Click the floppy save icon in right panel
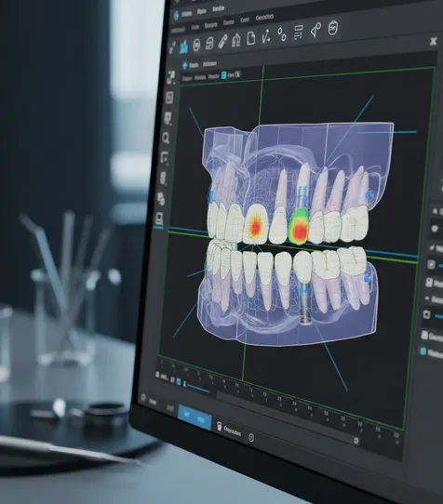The height and width of the screenshot is (504, 443). pyautogui.click(x=429, y=283)
